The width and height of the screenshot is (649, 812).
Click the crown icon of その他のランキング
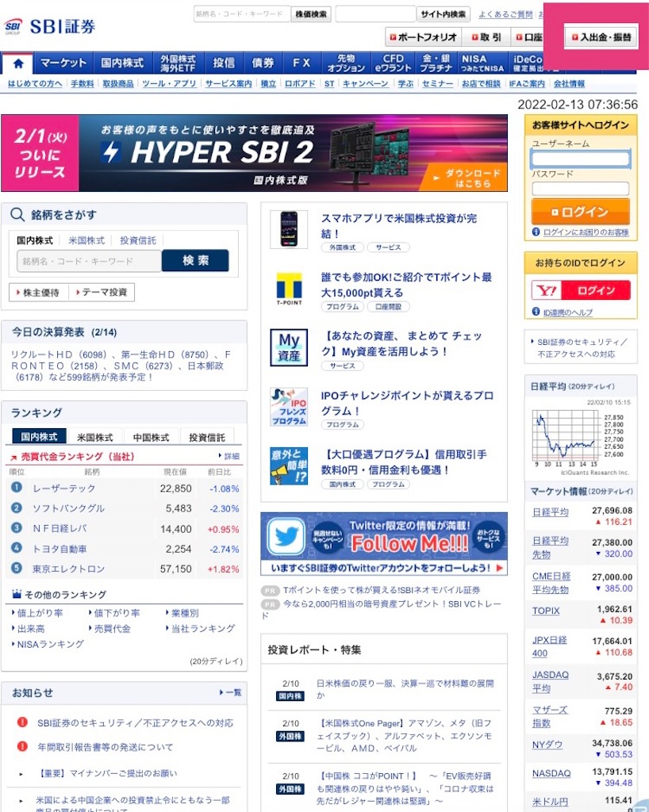click(17, 594)
